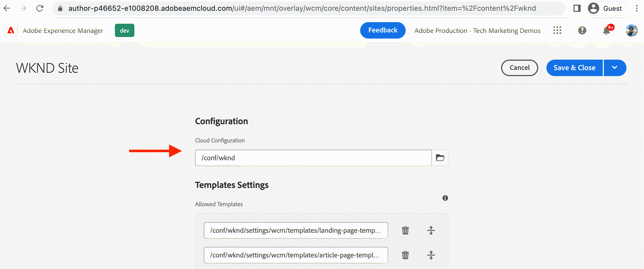The image size is (644, 269).
Task: Click the lock icon in the address bar
Action: (x=60, y=8)
